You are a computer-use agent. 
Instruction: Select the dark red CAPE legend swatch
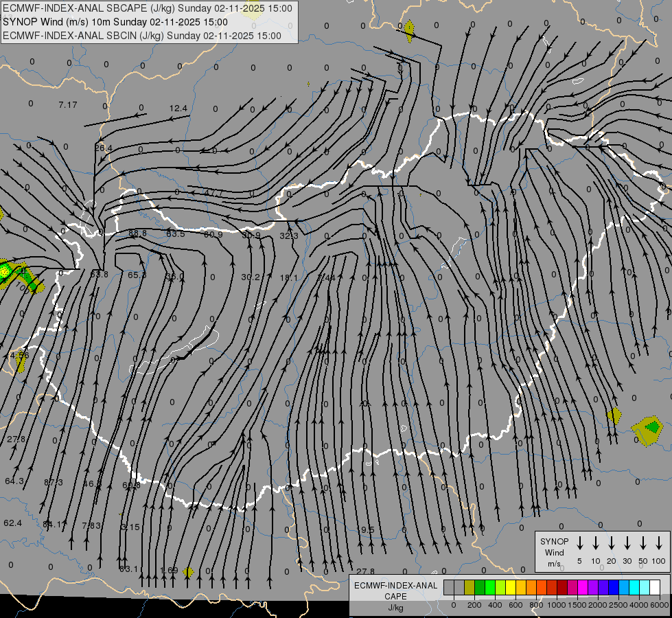click(562, 587)
